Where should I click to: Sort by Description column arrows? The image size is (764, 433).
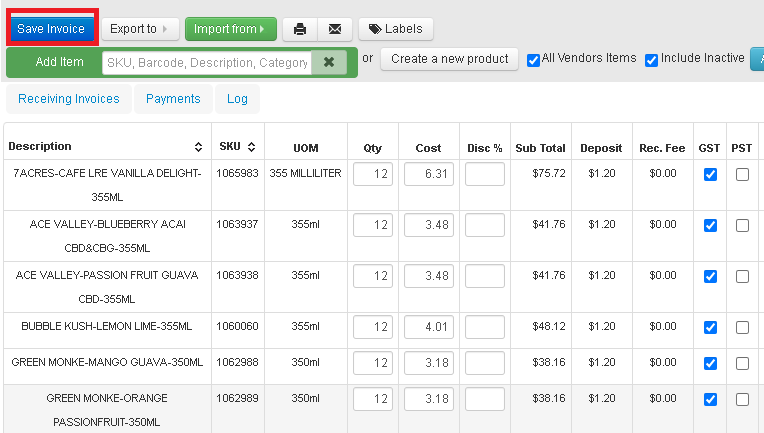tap(198, 147)
